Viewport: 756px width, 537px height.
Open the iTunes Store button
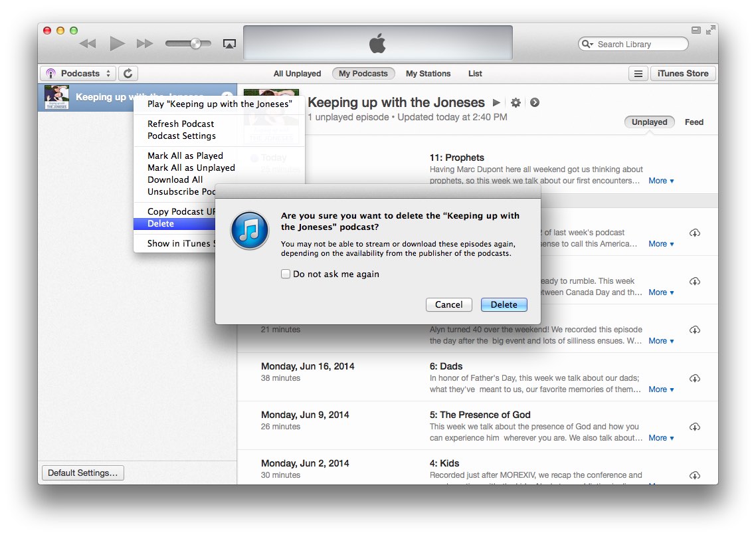[683, 73]
